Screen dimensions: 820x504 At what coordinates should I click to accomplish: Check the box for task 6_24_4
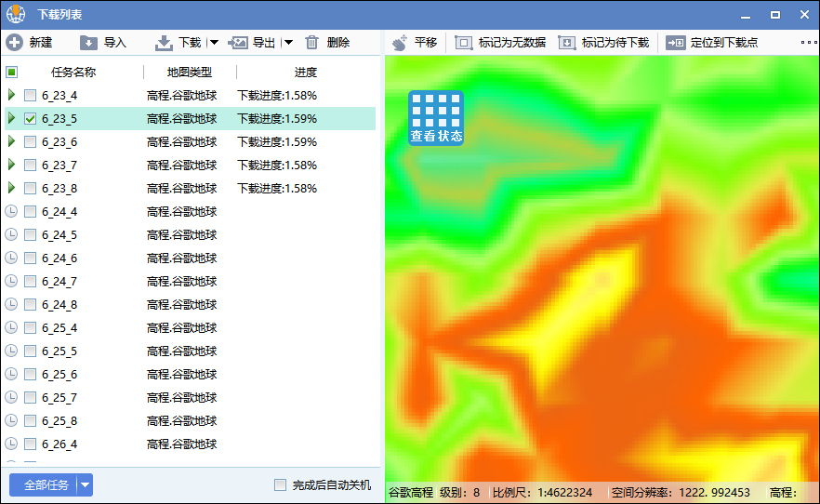(x=31, y=212)
